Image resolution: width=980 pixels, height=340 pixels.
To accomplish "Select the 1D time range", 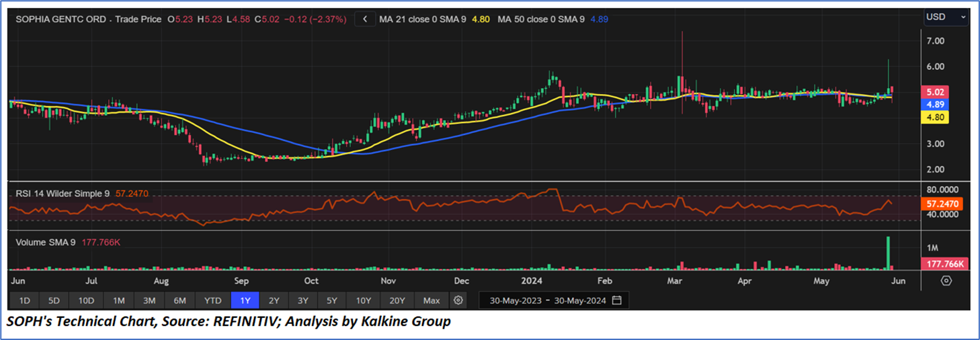I will pyautogui.click(x=24, y=300).
